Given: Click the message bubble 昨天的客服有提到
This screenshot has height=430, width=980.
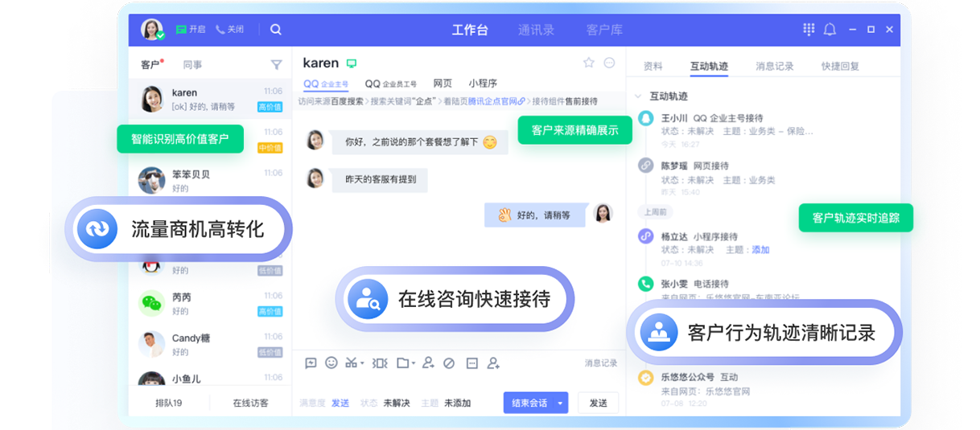Looking at the screenshot, I should [x=380, y=179].
